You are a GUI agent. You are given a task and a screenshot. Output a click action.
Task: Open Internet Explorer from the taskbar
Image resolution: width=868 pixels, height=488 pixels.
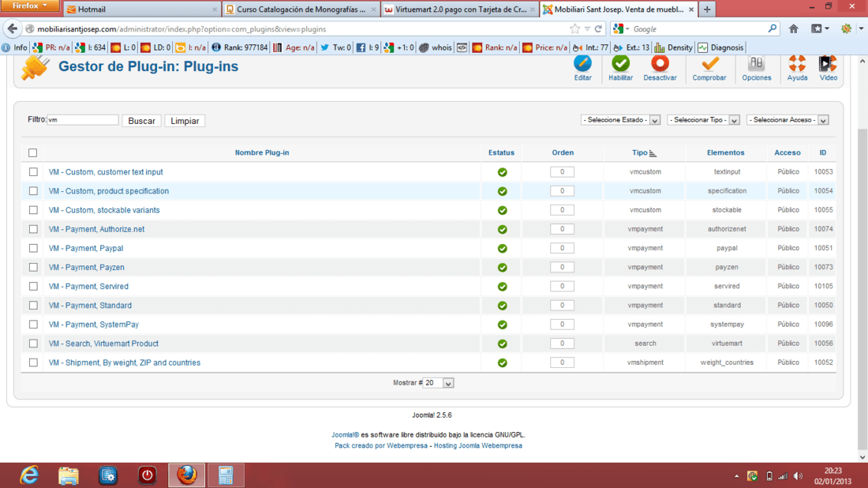click(x=29, y=475)
